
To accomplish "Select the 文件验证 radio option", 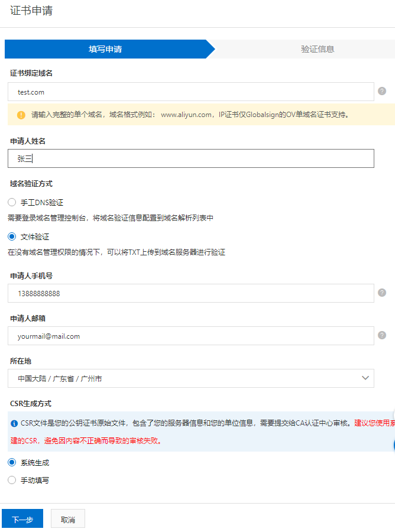I will coord(12,236).
